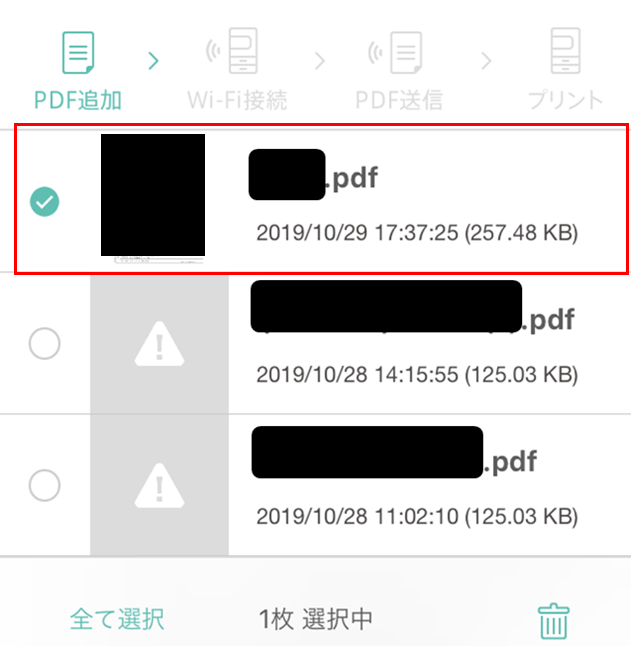Tap the PDF送信 document transfer icon
This screenshot has height=655, width=632.
[x=395, y=53]
